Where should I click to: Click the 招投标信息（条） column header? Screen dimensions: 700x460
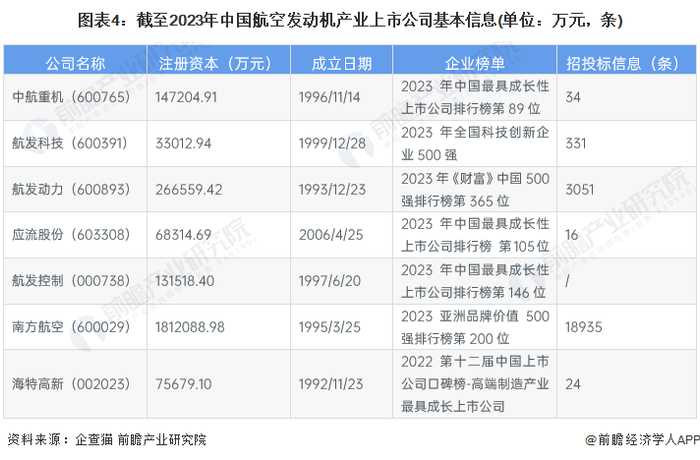point(623,63)
